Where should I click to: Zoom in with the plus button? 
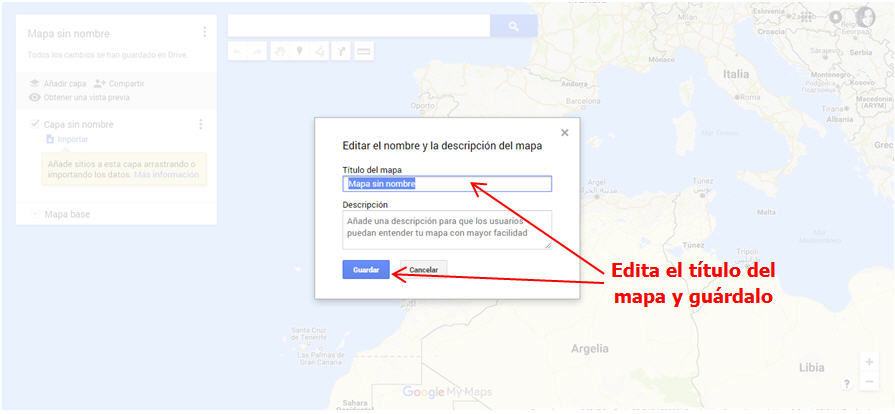tap(869, 362)
